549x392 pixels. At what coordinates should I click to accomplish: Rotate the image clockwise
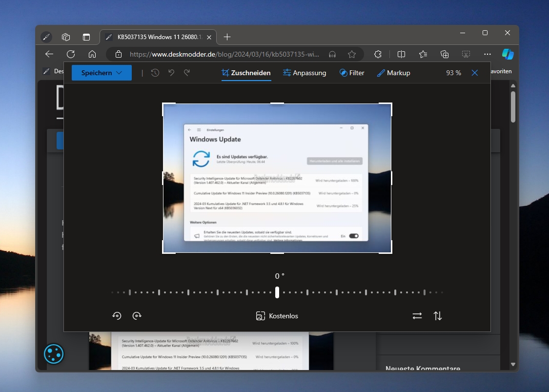pyautogui.click(x=137, y=316)
